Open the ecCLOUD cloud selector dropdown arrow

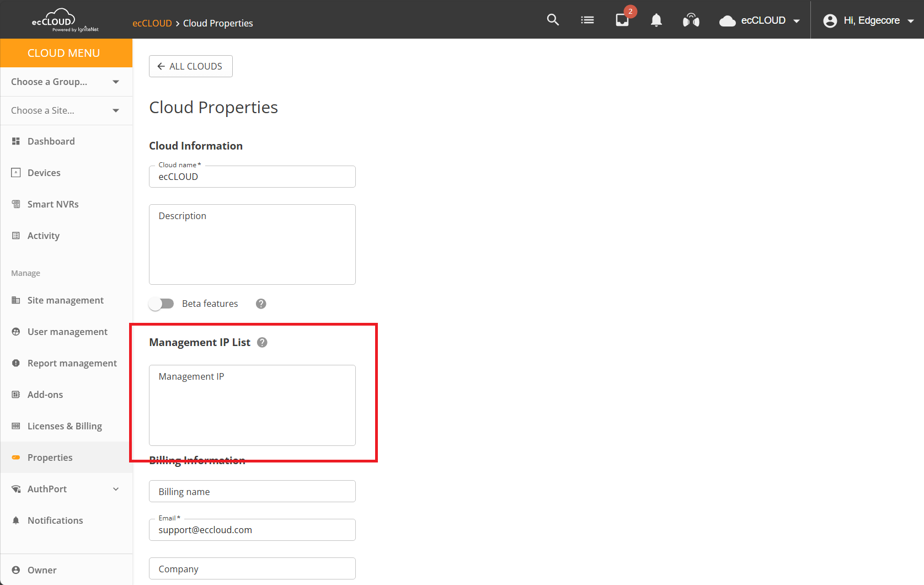797,21
